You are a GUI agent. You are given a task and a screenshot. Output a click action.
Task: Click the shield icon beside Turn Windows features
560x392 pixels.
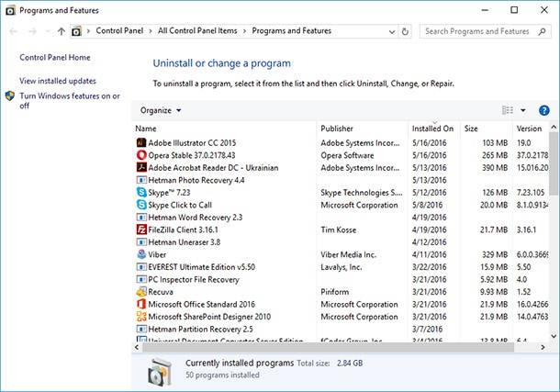coord(10,96)
